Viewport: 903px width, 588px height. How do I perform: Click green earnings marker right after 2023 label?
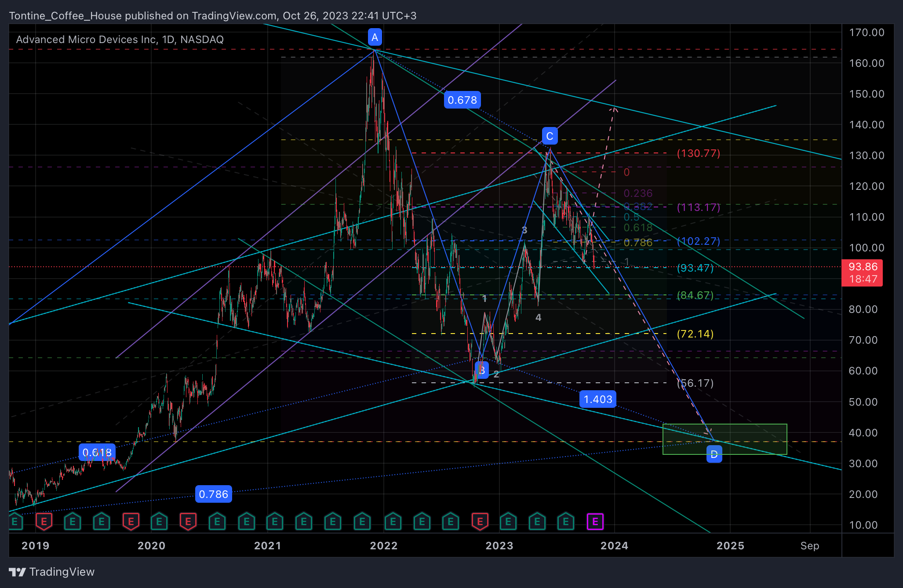pyautogui.click(x=508, y=522)
